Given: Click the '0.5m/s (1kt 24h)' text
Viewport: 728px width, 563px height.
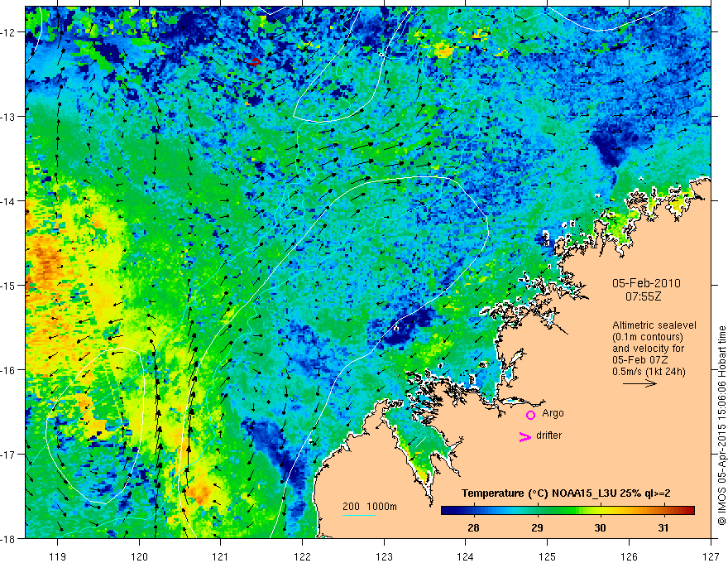Looking at the screenshot, I should (x=649, y=372).
